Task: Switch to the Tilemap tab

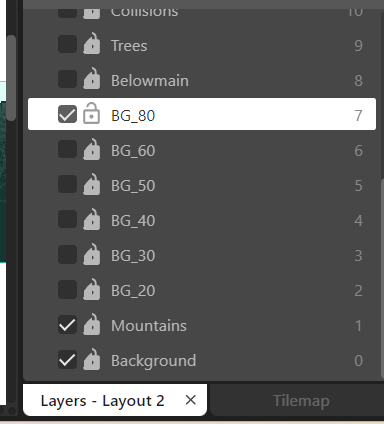Action: 301,400
